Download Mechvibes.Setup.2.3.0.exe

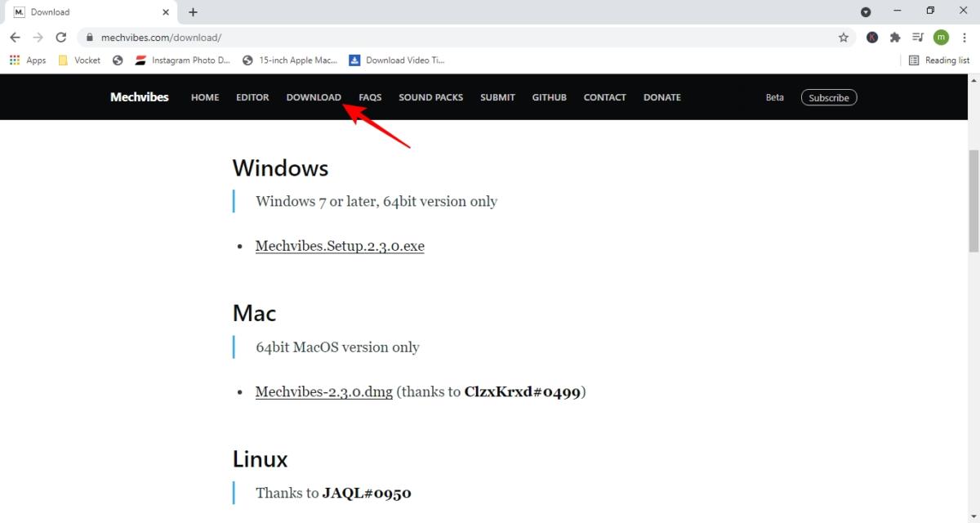pos(340,246)
